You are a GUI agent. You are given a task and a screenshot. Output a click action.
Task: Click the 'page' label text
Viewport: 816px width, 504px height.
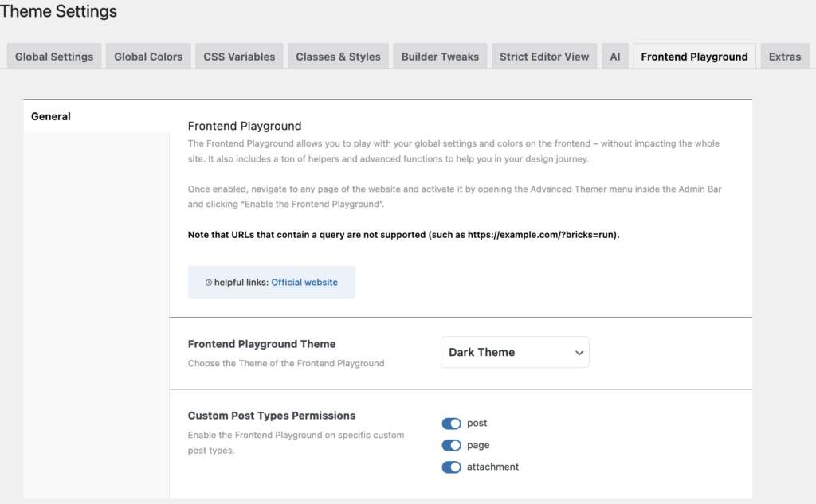pyautogui.click(x=478, y=446)
